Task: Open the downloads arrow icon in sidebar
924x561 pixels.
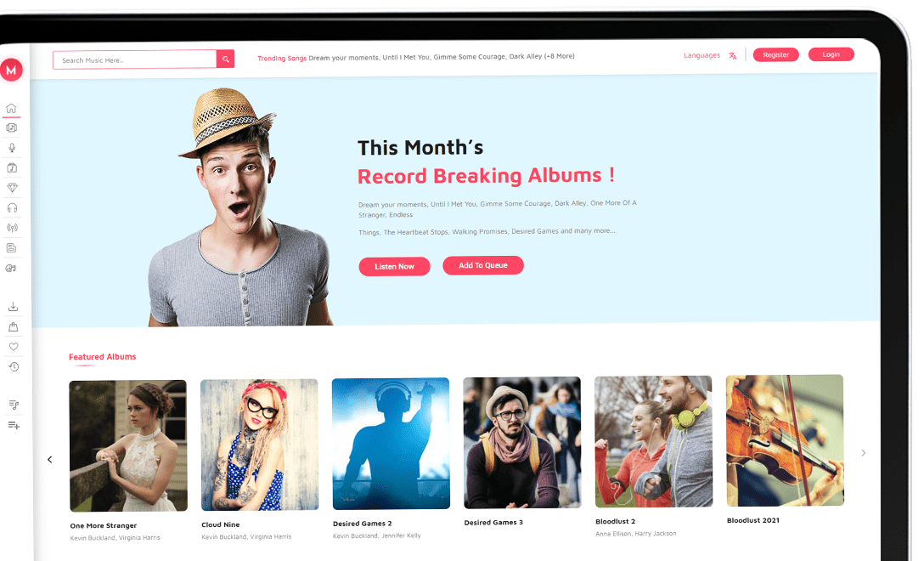Action: point(13,307)
